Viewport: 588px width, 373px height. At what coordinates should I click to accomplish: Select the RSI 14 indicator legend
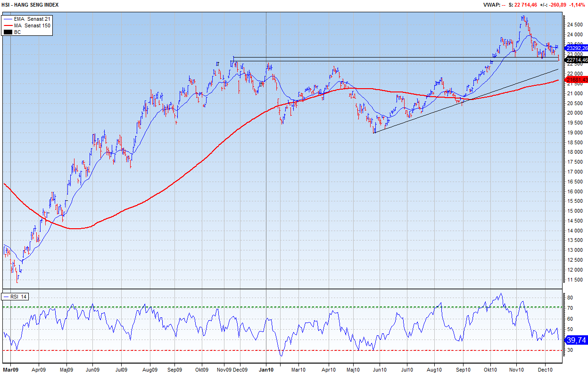coord(17,297)
